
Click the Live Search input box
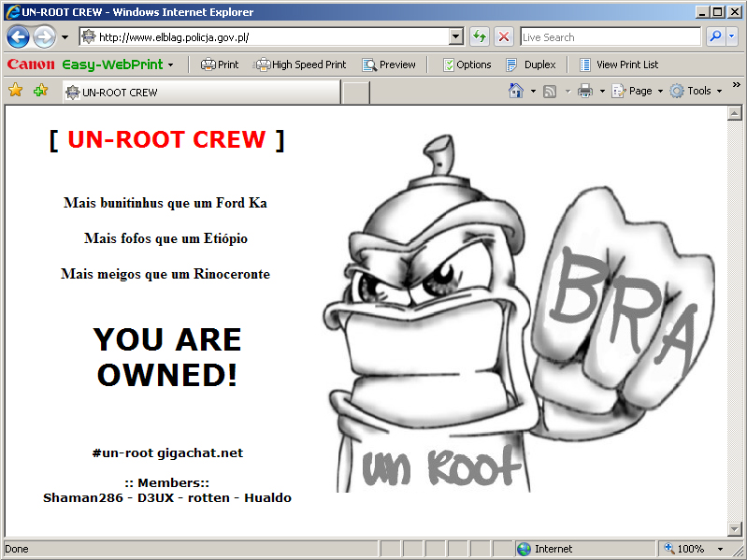point(611,37)
